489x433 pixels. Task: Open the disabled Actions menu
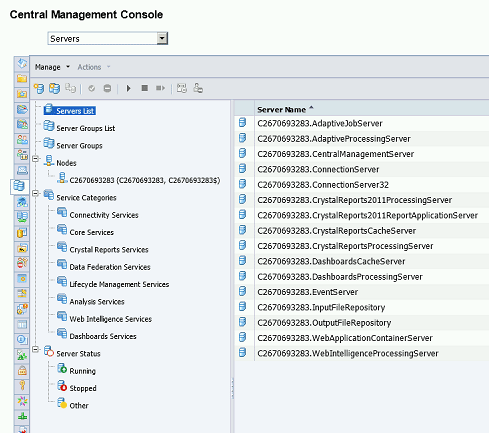(x=94, y=67)
